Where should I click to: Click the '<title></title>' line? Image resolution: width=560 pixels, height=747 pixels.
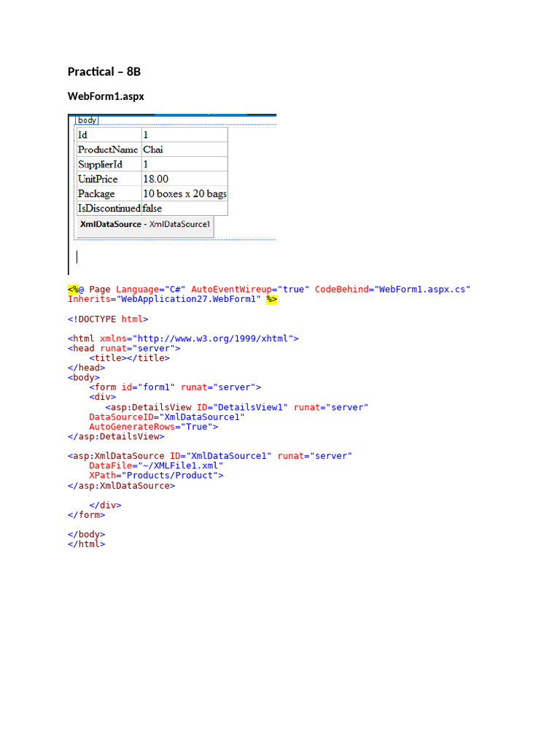coord(130,358)
